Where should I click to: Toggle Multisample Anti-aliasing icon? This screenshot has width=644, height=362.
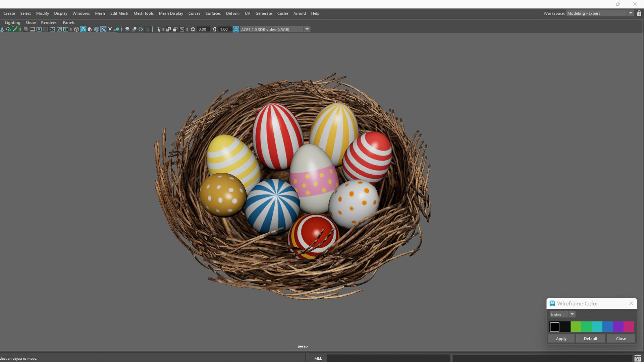tap(141, 29)
